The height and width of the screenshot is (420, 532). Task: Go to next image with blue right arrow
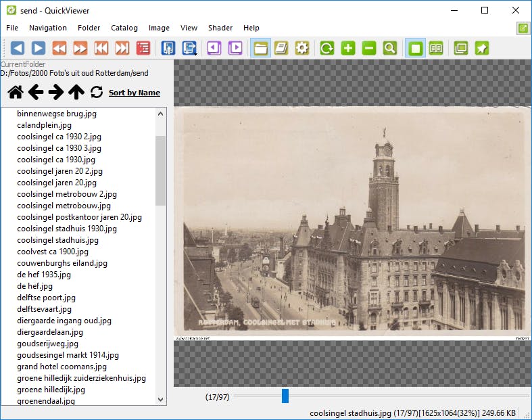point(39,48)
